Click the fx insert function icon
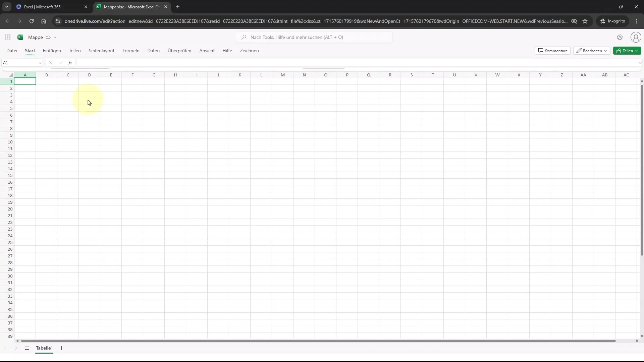This screenshot has height=362, width=644. click(x=70, y=63)
